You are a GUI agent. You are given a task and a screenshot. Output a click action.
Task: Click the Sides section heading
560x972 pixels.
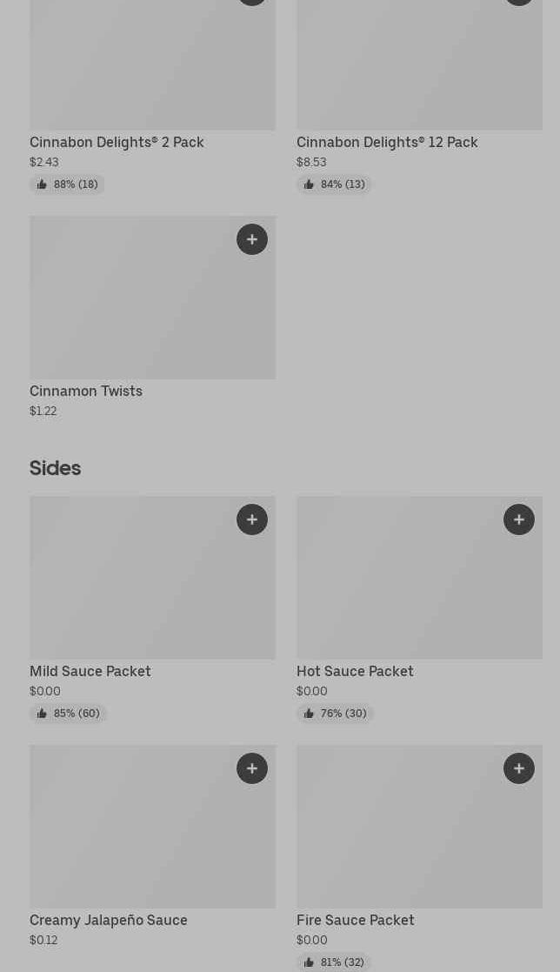(55, 468)
